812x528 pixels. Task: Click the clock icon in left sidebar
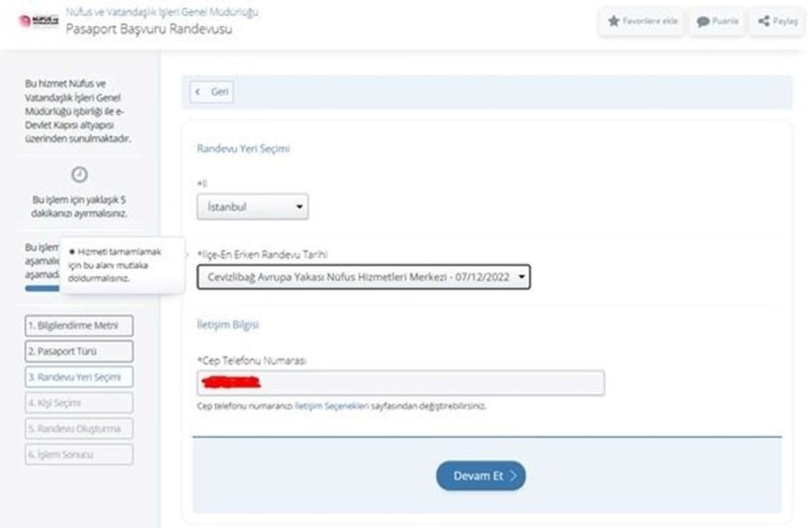[x=78, y=174]
